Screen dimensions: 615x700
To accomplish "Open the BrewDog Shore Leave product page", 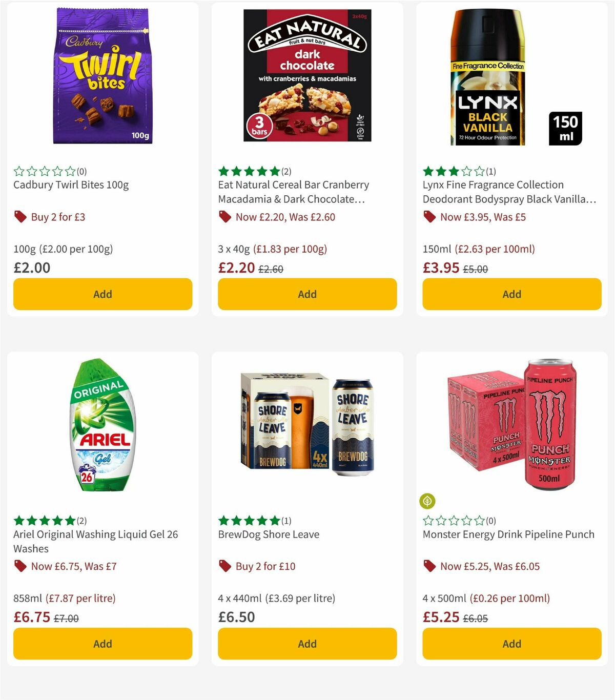I will [269, 534].
